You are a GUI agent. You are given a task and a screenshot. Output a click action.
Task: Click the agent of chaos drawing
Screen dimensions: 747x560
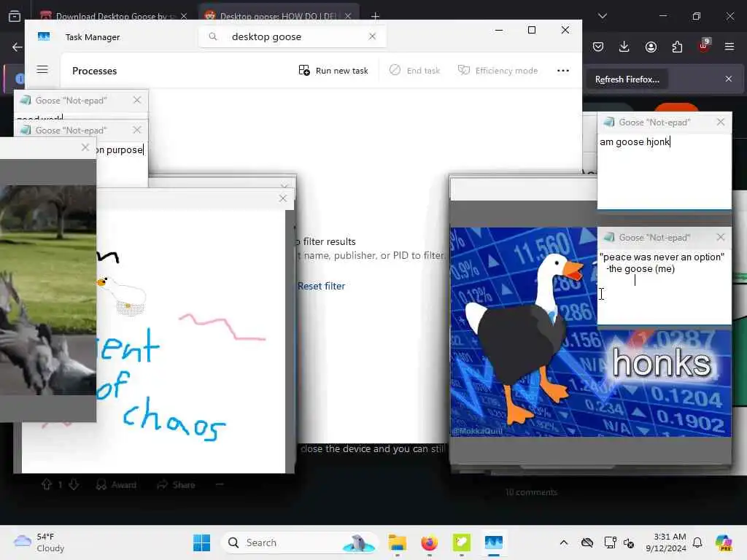190,341
